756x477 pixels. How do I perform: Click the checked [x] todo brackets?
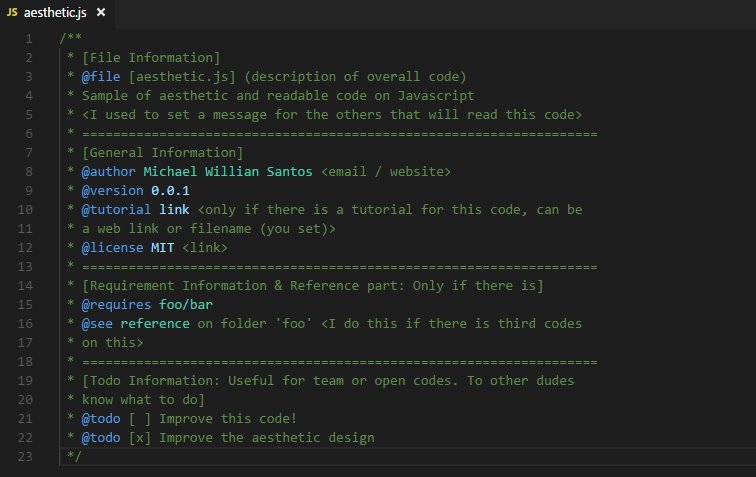click(140, 438)
